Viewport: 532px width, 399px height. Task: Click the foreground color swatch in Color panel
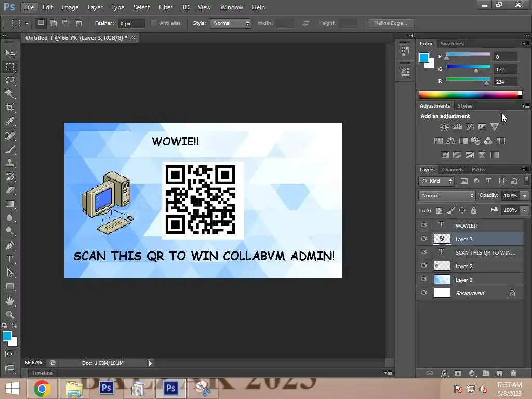pos(424,58)
